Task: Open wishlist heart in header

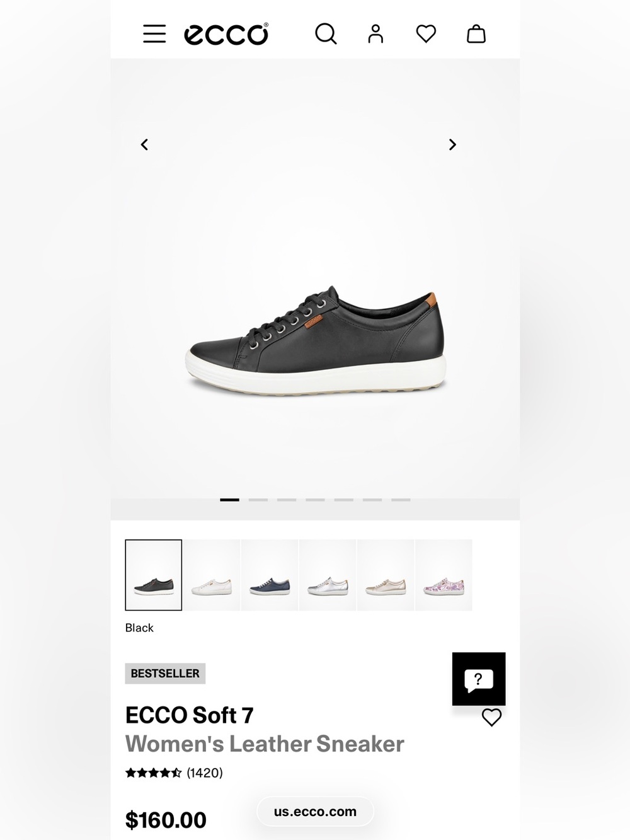Action: pos(426,34)
